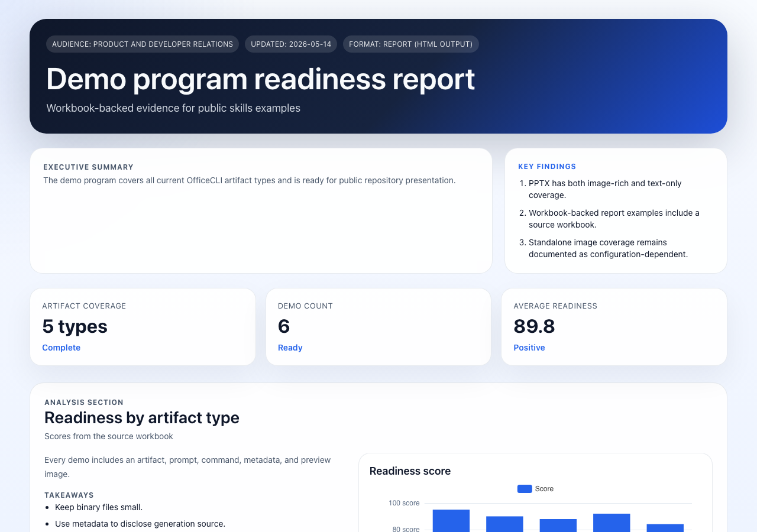Click the Analysis Section label
This screenshot has width=757, height=532.
(84, 403)
